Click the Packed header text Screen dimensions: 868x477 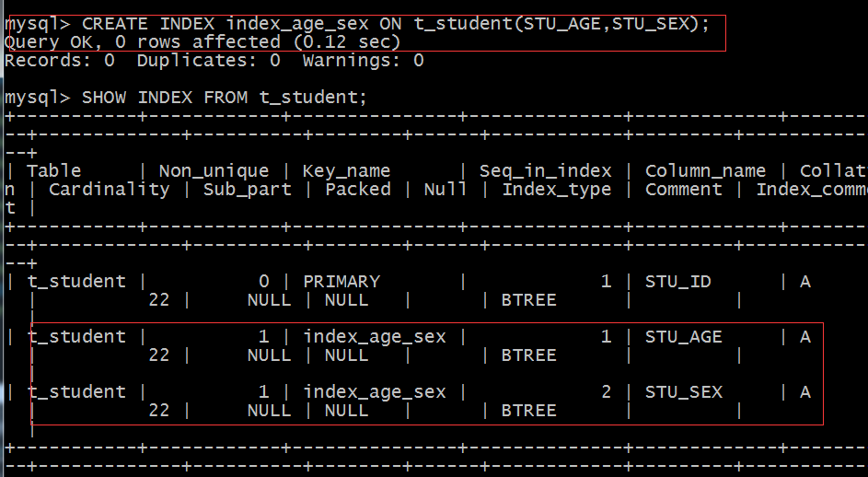358,190
